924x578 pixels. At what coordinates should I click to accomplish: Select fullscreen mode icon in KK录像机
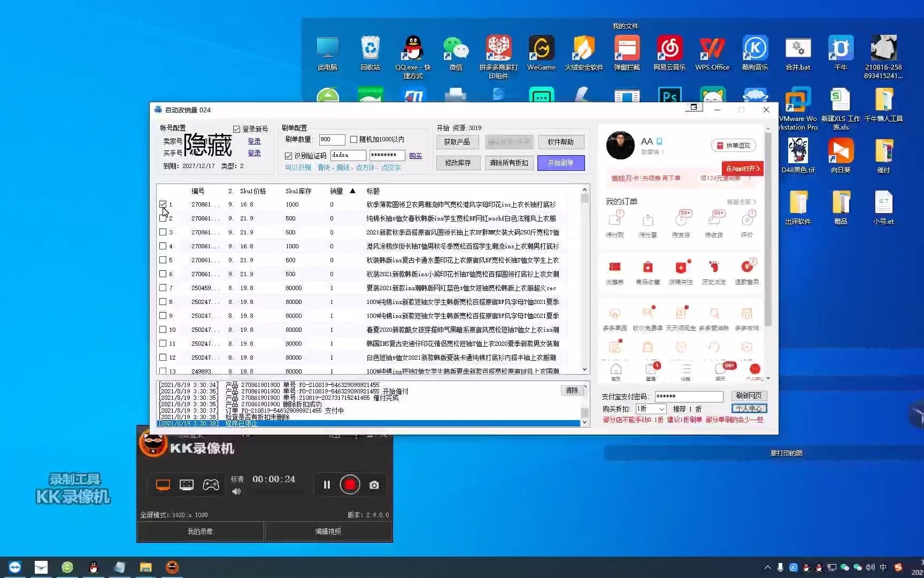tap(163, 485)
